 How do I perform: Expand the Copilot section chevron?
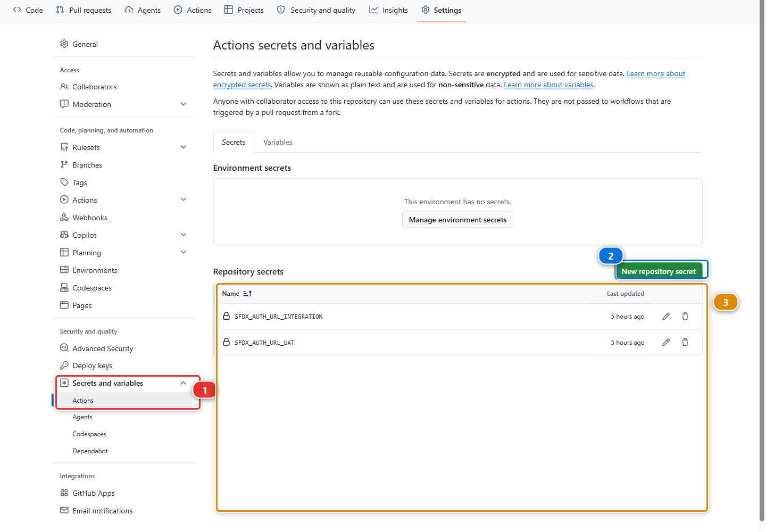pos(184,235)
